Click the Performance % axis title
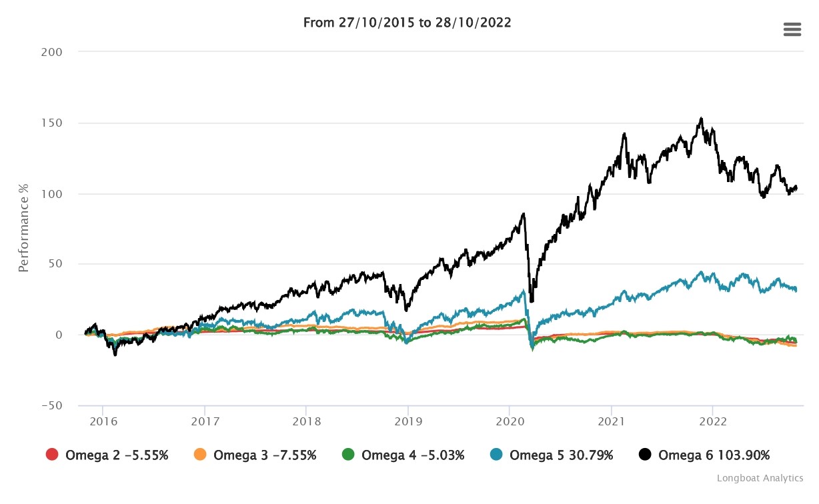The height and width of the screenshot is (504, 819). tap(24, 228)
